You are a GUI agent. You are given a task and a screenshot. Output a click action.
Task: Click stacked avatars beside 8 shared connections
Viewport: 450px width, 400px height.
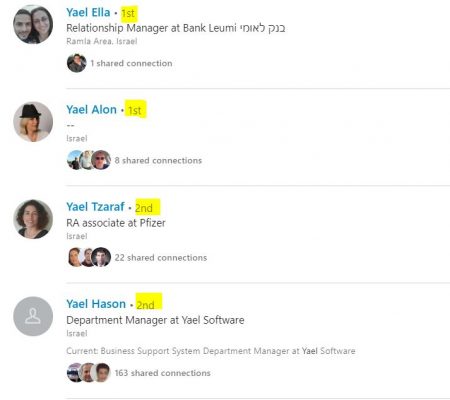pos(89,160)
